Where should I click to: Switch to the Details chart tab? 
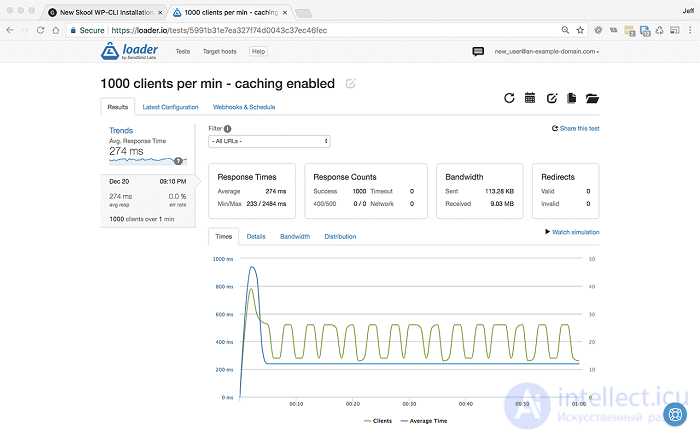[256, 237]
